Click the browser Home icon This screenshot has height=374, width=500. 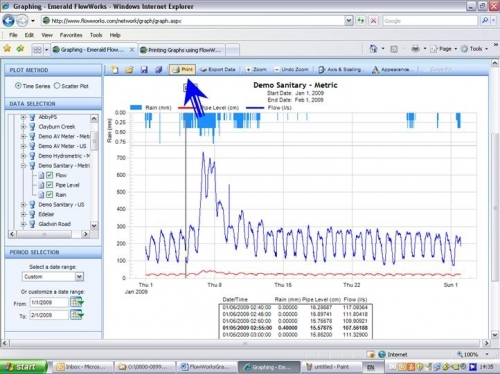pyautogui.click(x=373, y=49)
